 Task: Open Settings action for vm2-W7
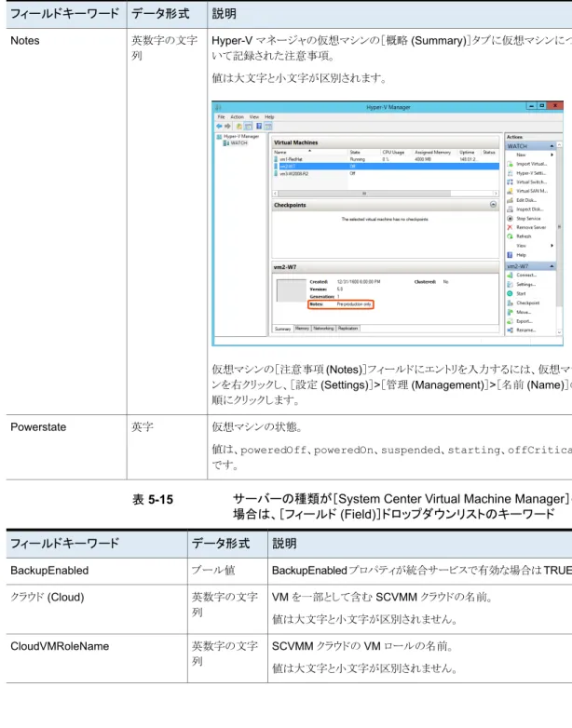click(x=522, y=285)
